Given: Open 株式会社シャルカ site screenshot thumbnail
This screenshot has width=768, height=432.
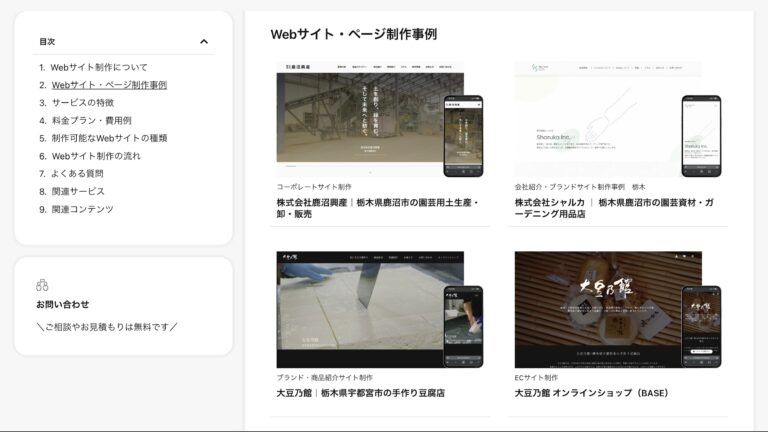Looking at the screenshot, I should pyautogui.click(x=608, y=118).
